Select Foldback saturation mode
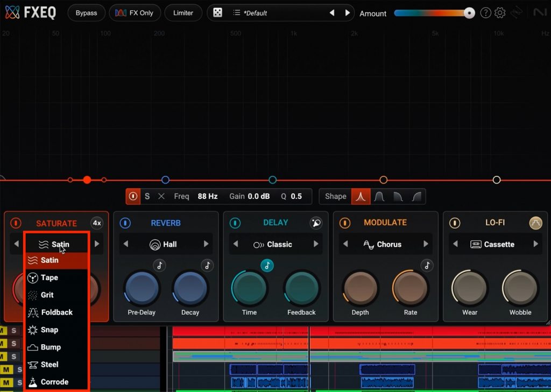The width and height of the screenshot is (551, 392). (x=56, y=312)
